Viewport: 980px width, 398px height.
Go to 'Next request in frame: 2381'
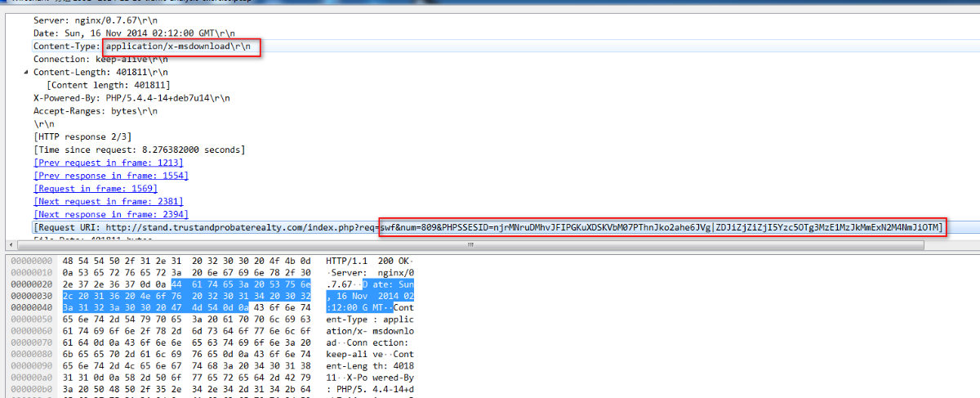pyautogui.click(x=108, y=201)
